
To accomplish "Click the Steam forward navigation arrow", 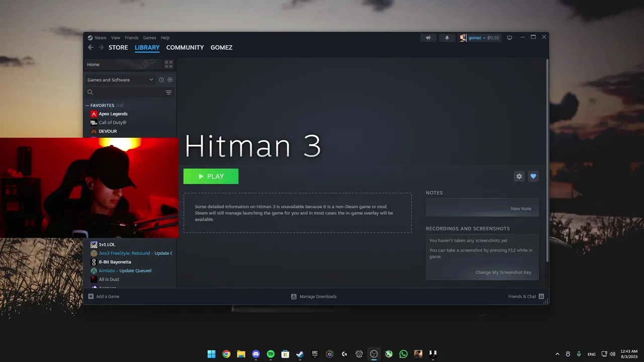I will pyautogui.click(x=101, y=47).
